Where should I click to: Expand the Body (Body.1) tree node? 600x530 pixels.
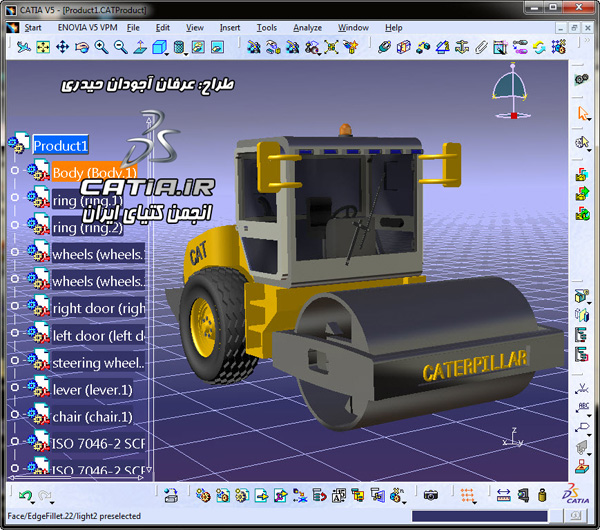point(15,170)
